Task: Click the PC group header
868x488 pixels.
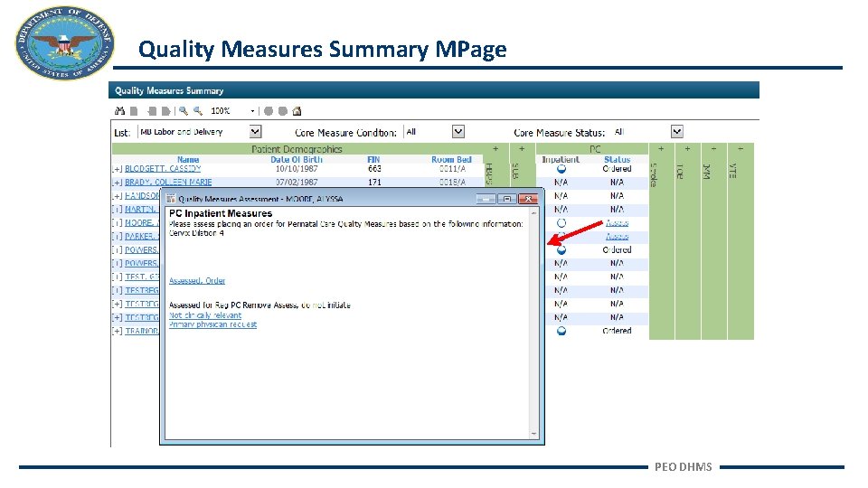Action: [595, 149]
